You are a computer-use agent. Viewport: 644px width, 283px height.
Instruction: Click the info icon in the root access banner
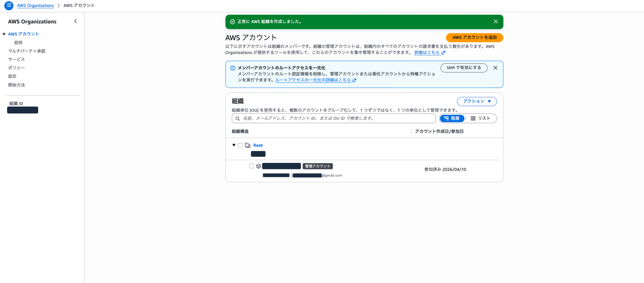pyautogui.click(x=233, y=68)
